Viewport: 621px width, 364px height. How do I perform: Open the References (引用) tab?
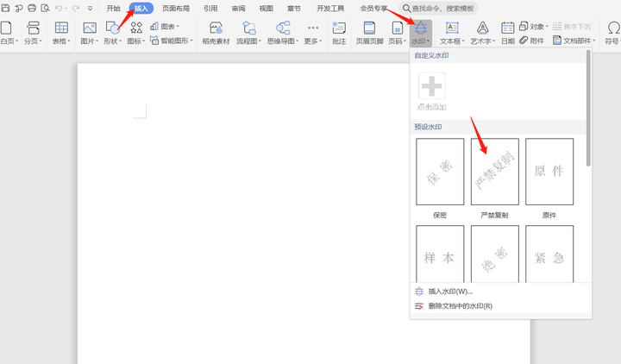(x=210, y=9)
